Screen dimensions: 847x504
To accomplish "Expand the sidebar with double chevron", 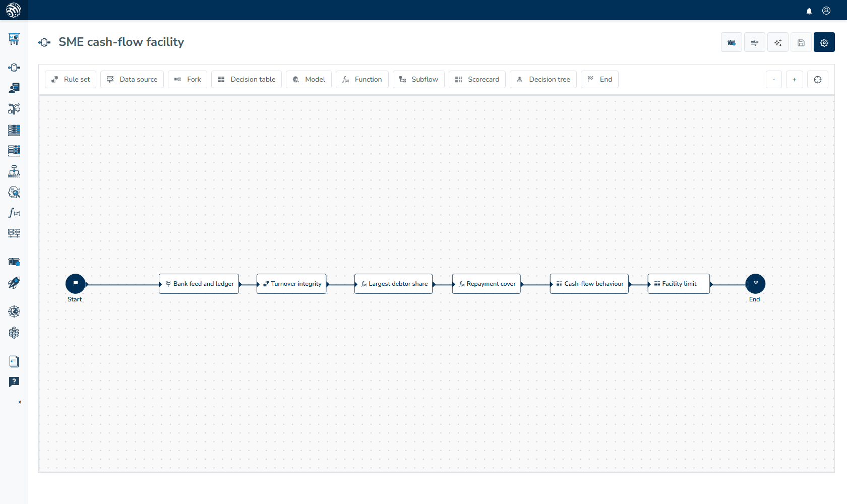I will (x=20, y=402).
